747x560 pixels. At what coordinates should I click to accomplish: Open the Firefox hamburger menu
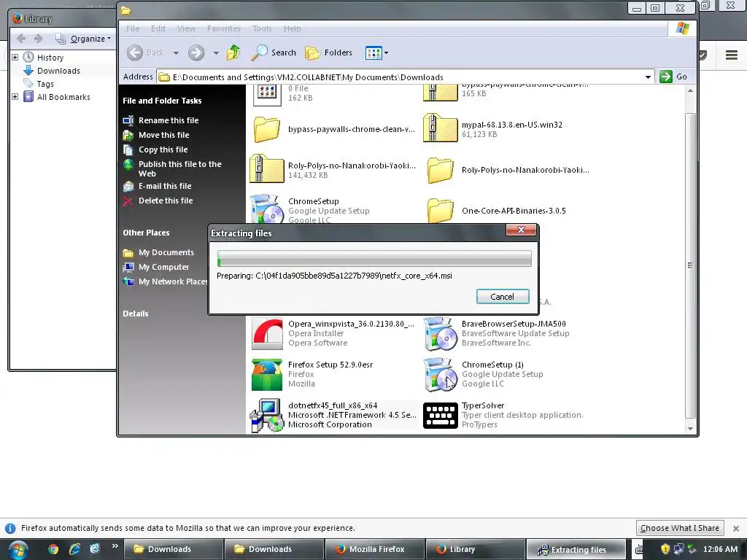click(732, 55)
